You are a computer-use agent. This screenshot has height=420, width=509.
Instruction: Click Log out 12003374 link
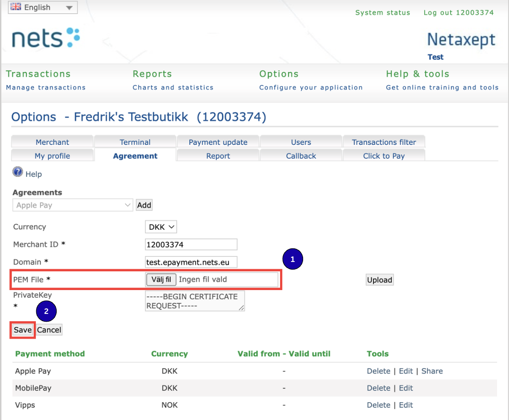click(x=458, y=13)
